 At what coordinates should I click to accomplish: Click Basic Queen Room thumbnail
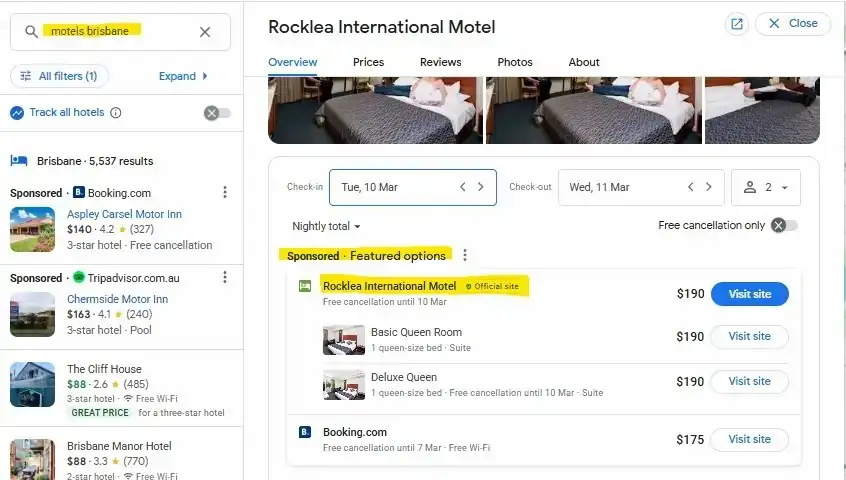pos(344,340)
